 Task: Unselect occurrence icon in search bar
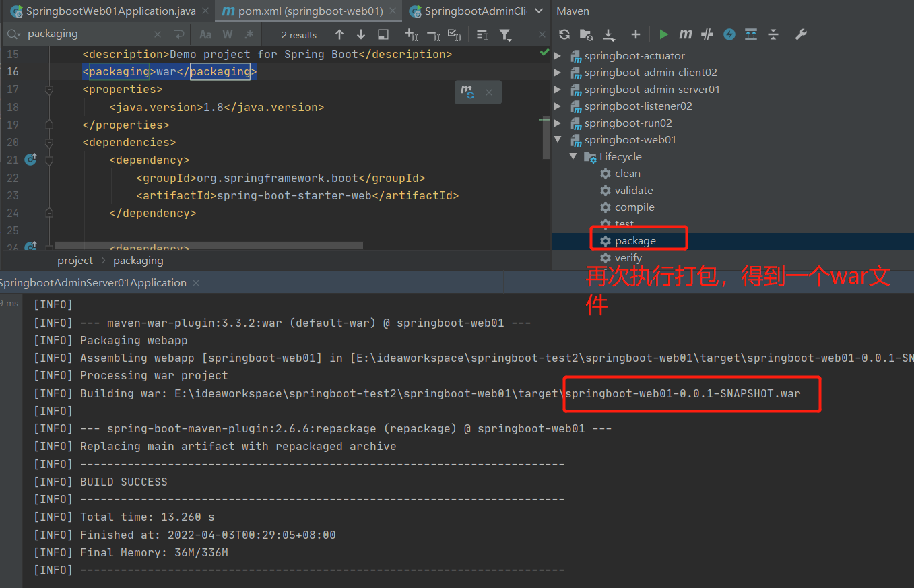click(x=433, y=34)
